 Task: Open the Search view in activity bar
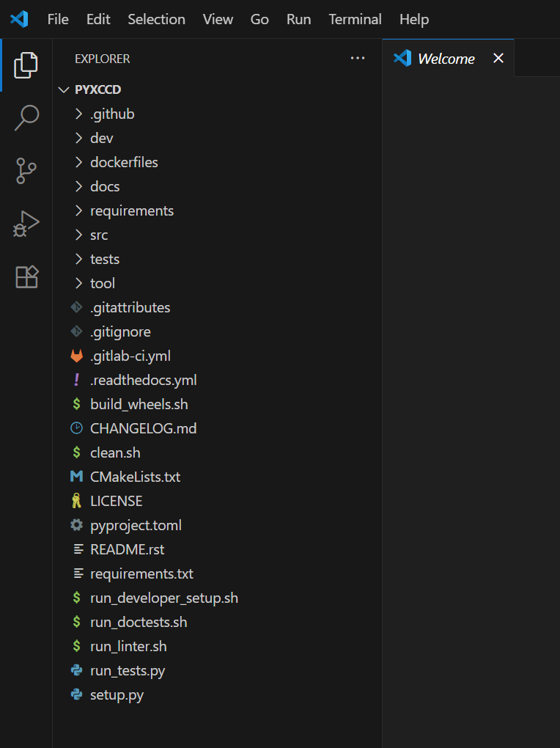click(26, 117)
